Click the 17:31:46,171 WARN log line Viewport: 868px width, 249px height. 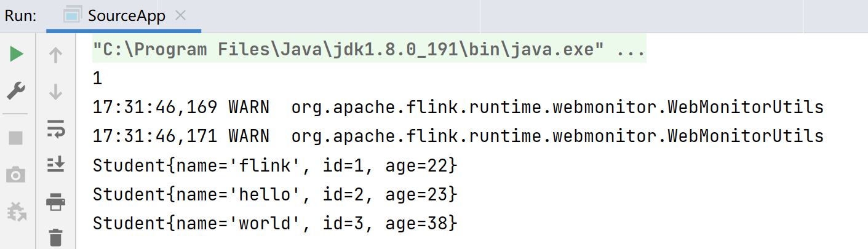458,136
